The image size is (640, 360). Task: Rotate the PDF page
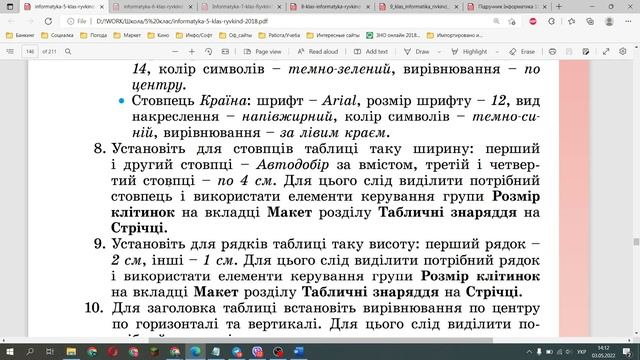[x=209, y=52]
